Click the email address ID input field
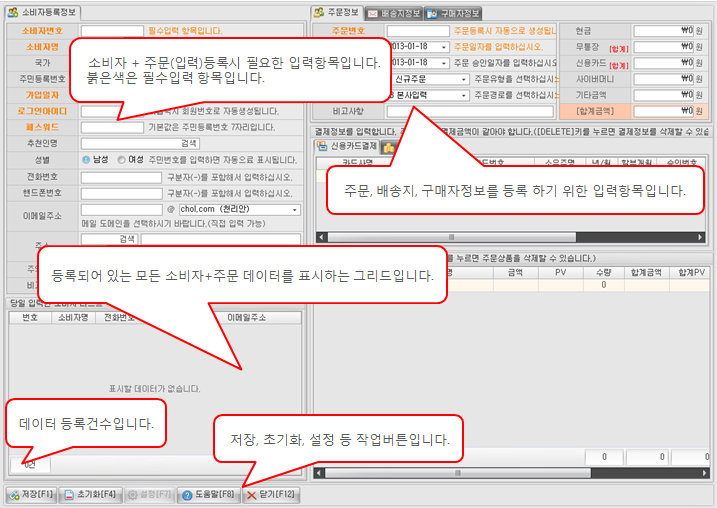Screen dimensions: 717x508 [x=121, y=209]
